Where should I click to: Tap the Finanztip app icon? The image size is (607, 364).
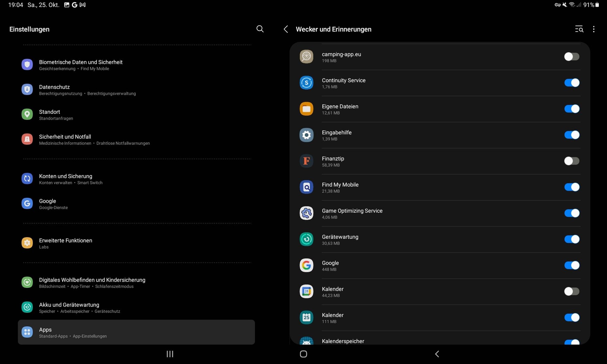[306, 161]
